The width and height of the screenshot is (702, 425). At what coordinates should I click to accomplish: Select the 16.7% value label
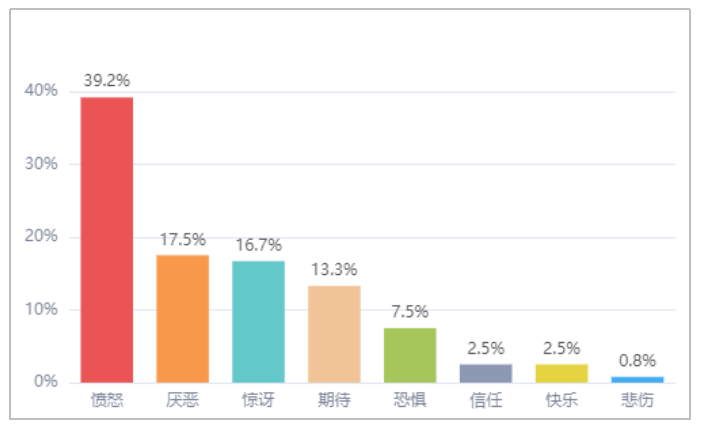[x=259, y=245]
